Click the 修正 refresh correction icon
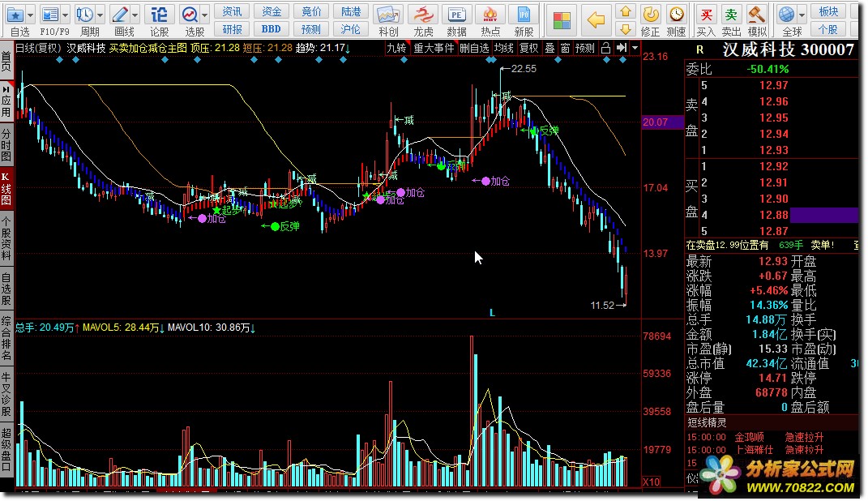The height and width of the screenshot is (501, 868). click(x=651, y=15)
